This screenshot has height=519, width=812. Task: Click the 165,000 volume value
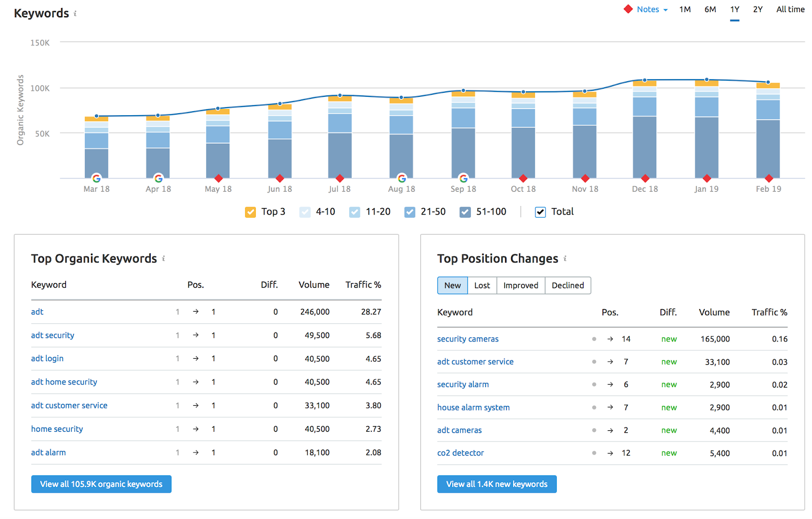coord(715,339)
